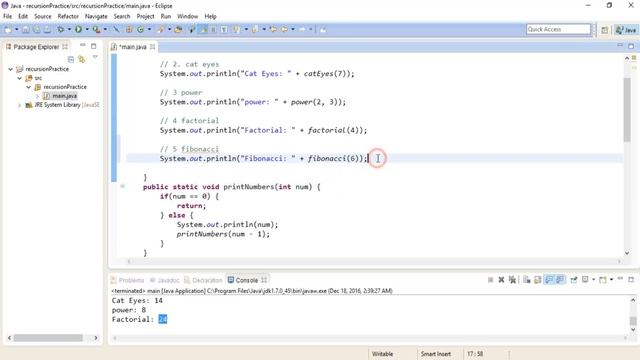The image size is (640, 360).
Task: Click the console vertical scrollbar thumb
Action: (633, 320)
